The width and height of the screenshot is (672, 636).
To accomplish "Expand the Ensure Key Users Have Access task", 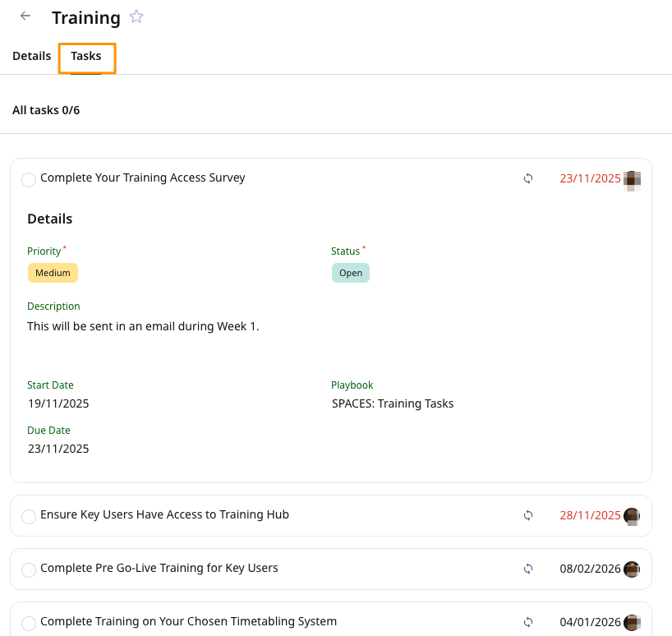I will coord(164,515).
